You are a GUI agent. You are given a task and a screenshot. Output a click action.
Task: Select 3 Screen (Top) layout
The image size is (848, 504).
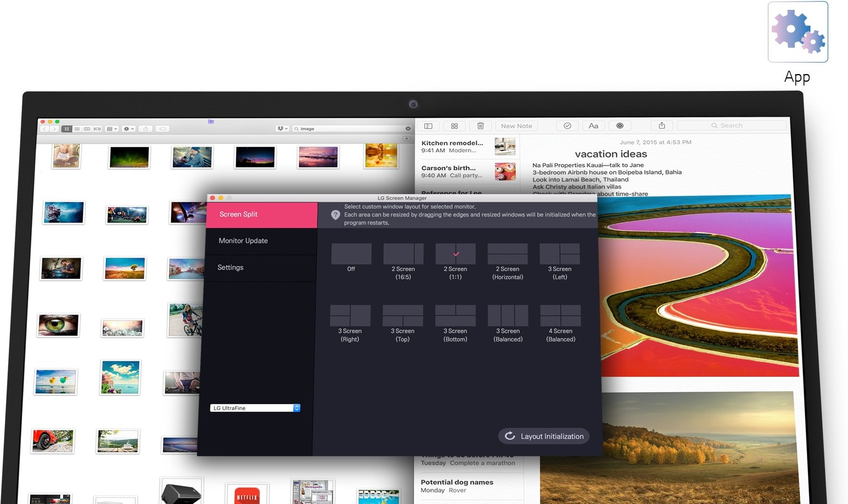click(403, 316)
